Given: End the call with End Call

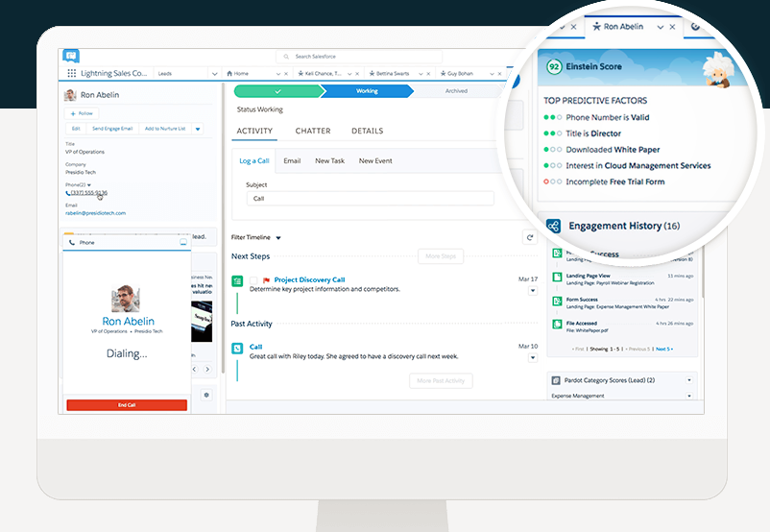Looking at the screenshot, I should pyautogui.click(x=127, y=405).
